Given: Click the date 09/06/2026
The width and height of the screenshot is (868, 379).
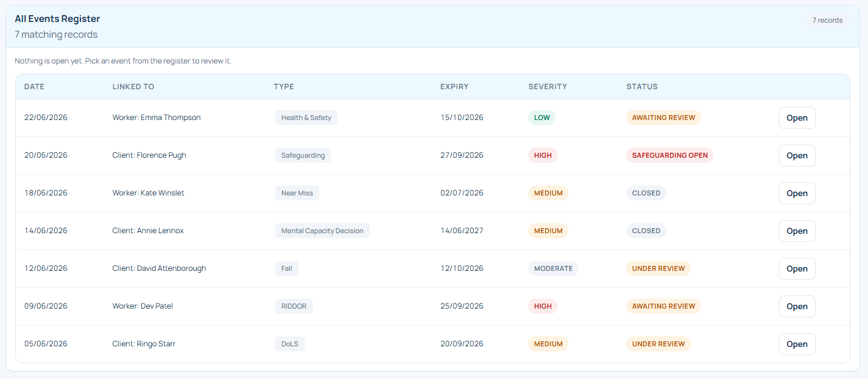Looking at the screenshot, I should [x=46, y=306].
